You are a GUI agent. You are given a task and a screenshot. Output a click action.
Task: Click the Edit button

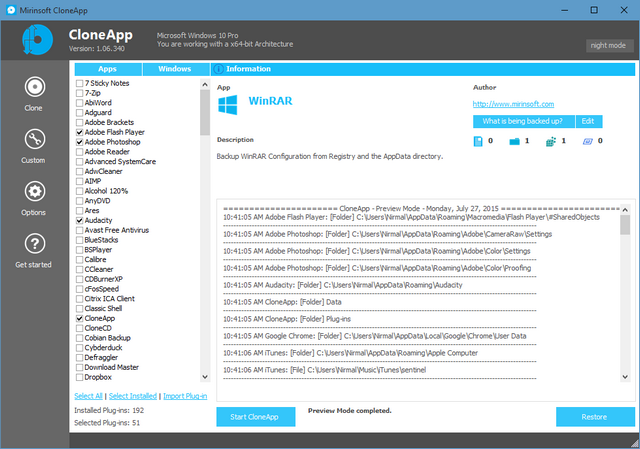[x=589, y=121]
